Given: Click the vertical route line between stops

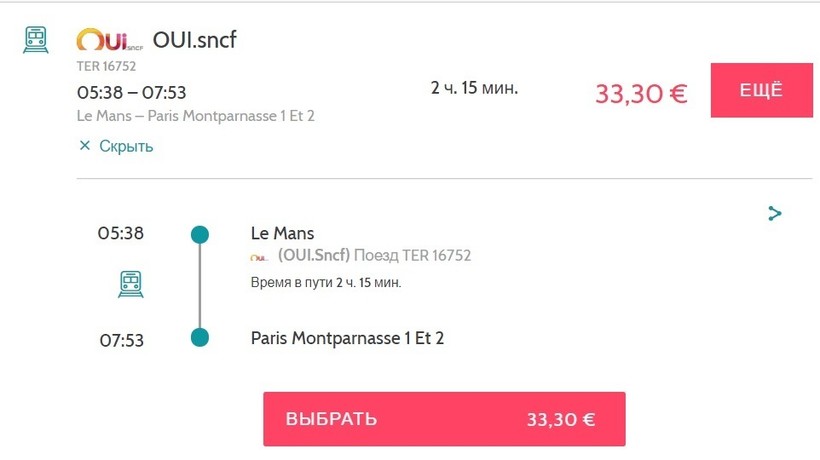Looking at the screenshot, I should point(200,287).
